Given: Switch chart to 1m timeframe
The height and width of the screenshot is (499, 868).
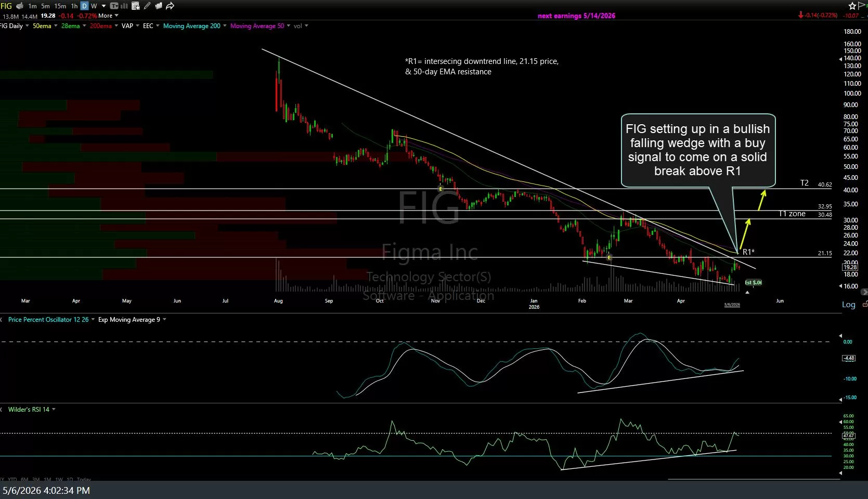Looking at the screenshot, I should [x=32, y=6].
